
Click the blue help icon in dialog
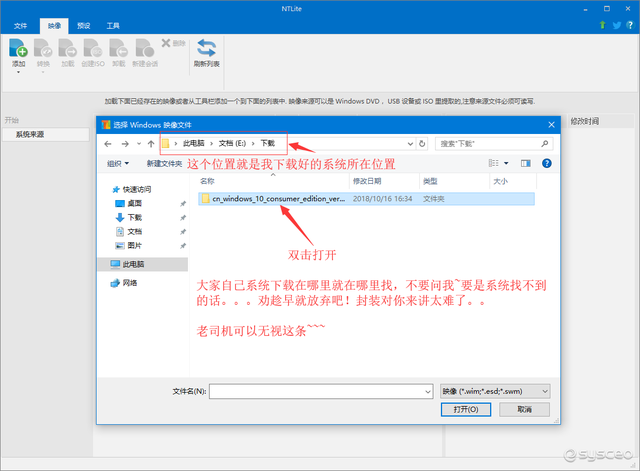pos(547,163)
